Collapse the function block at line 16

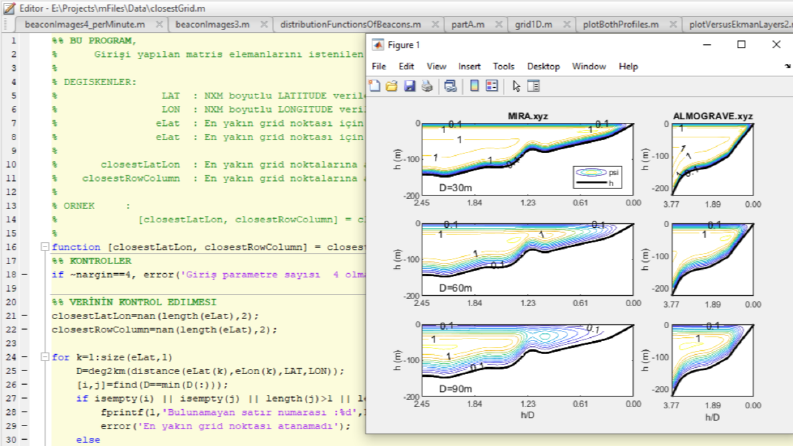[x=45, y=247]
